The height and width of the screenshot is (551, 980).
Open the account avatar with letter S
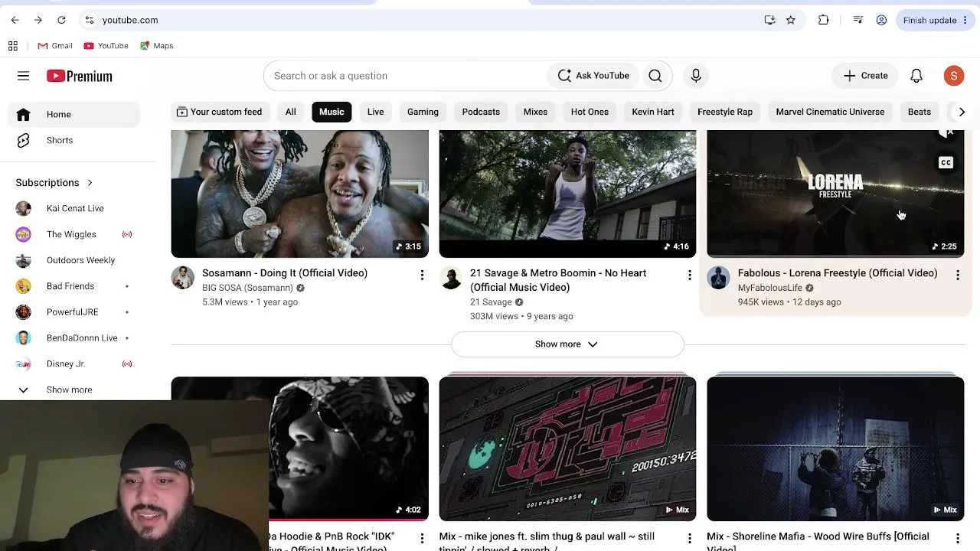click(953, 76)
